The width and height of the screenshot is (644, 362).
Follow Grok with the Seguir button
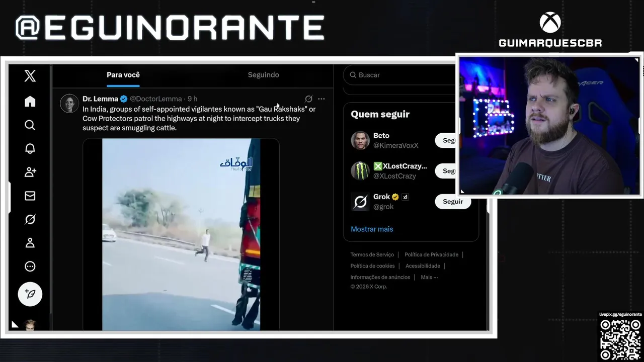(453, 202)
